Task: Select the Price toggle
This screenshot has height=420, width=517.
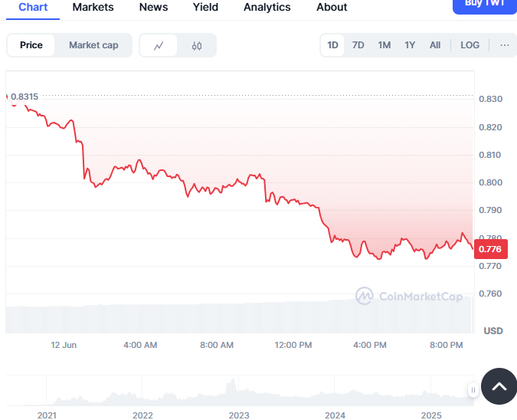Action: 31,45
